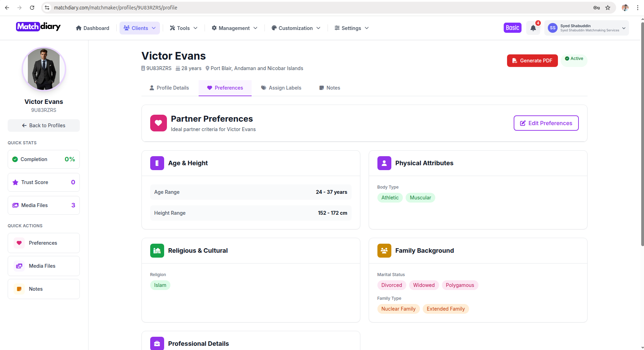Click the Physical Attributes person icon
Image resolution: width=644 pixels, height=350 pixels.
(x=384, y=163)
